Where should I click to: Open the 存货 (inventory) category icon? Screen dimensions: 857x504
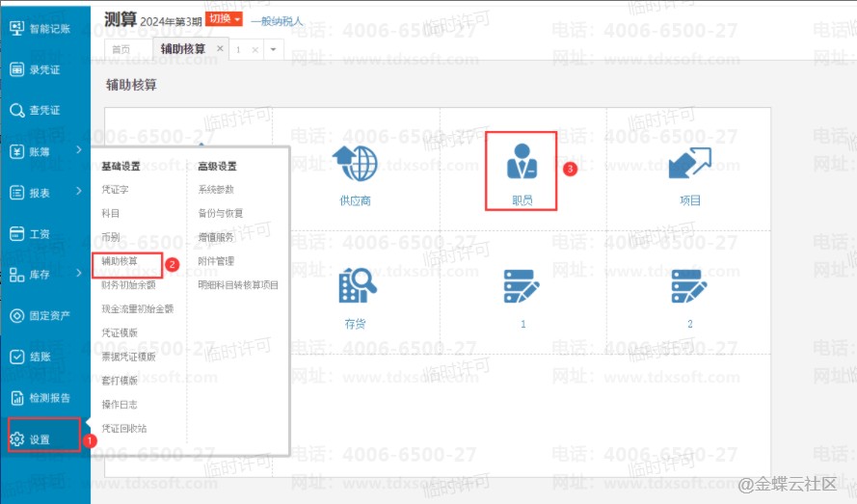355,286
